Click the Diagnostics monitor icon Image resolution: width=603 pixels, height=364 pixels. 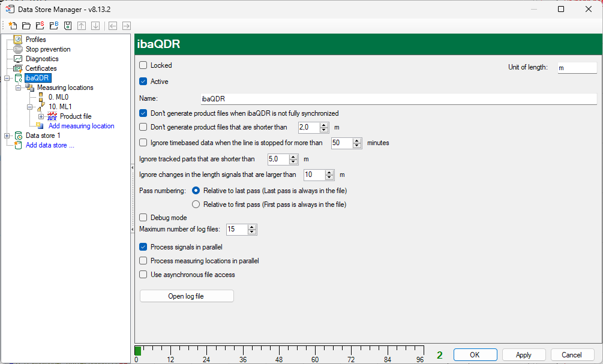(18, 59)
